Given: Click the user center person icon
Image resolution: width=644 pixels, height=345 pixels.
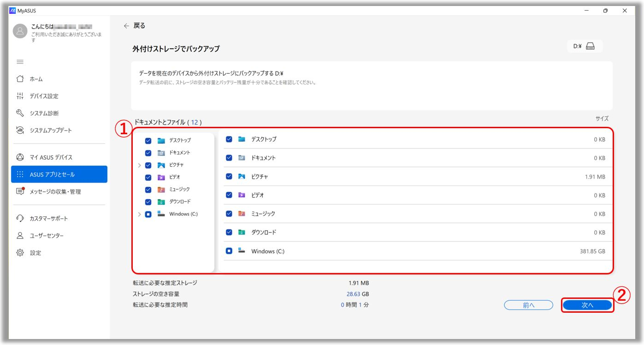Looking at the screenshot, I should point(20,235).
